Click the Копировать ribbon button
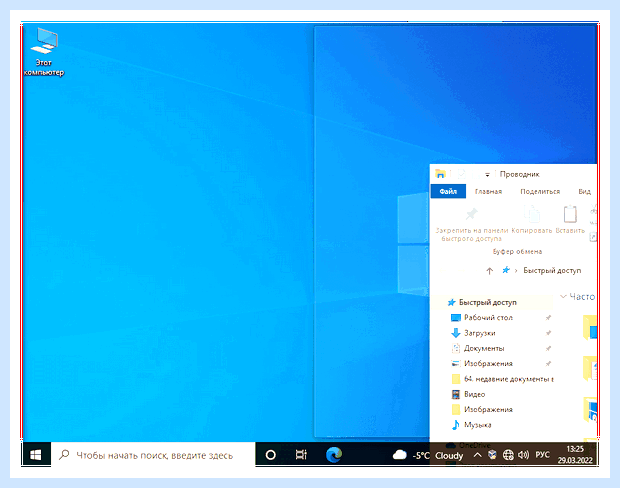Image resolution: width=620 pixels, height=488 pixels. pos(531,219)
